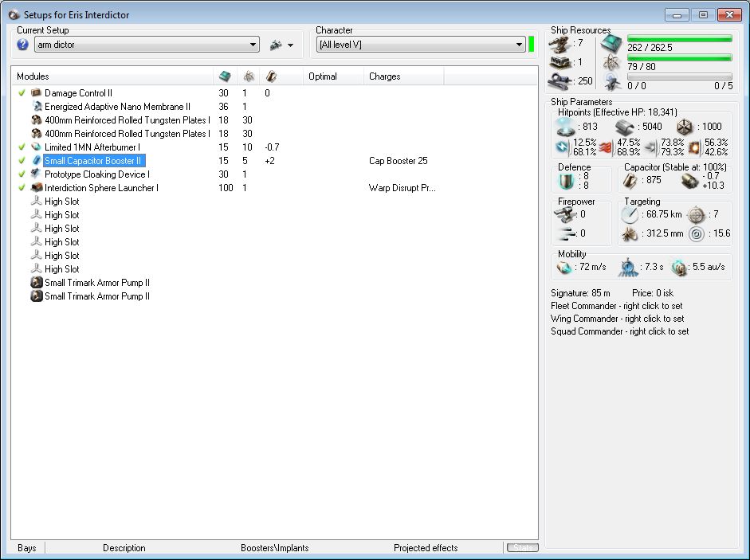Click the blue help question-mark icon

tap(22, 45)
